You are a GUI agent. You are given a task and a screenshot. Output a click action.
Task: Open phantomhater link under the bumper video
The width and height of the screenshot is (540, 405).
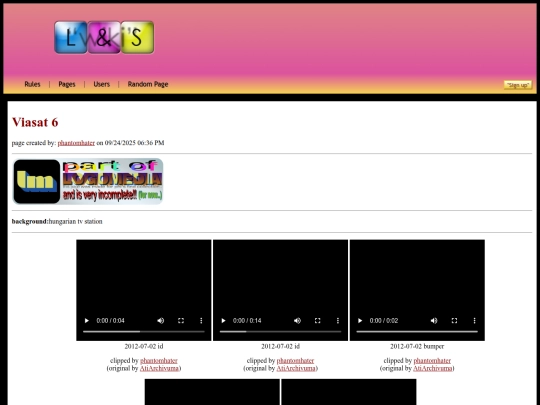click(432, 361)
